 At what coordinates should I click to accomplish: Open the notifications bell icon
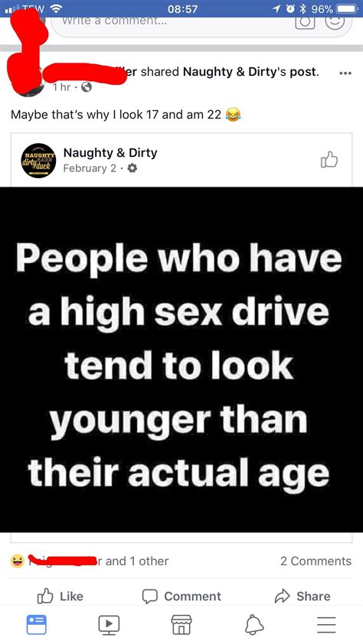click(253, 625)
